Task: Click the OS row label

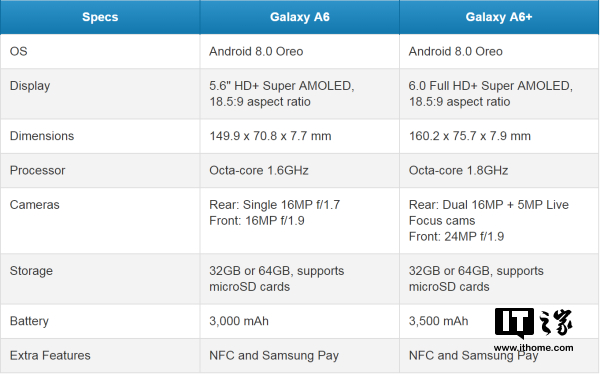Action: [18, 51]
